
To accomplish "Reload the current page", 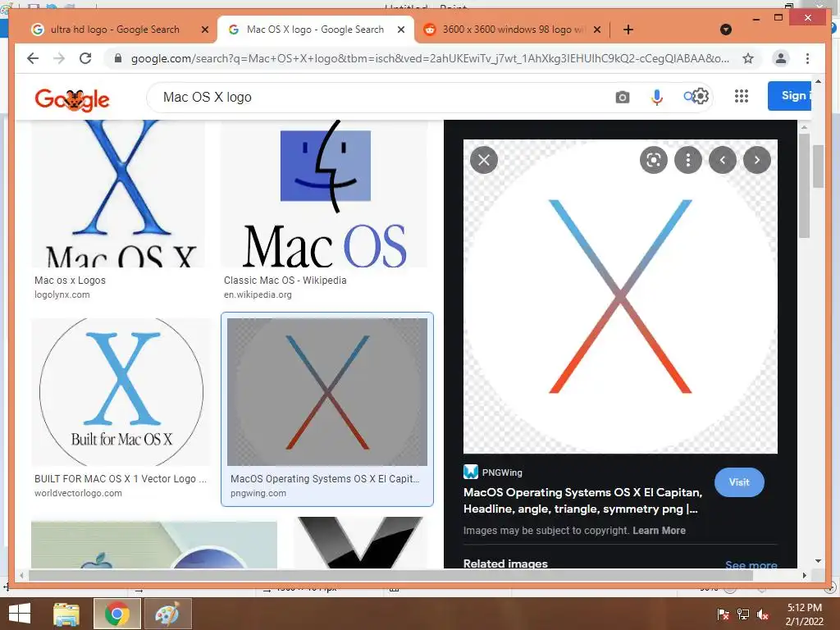I will point(85,58).
